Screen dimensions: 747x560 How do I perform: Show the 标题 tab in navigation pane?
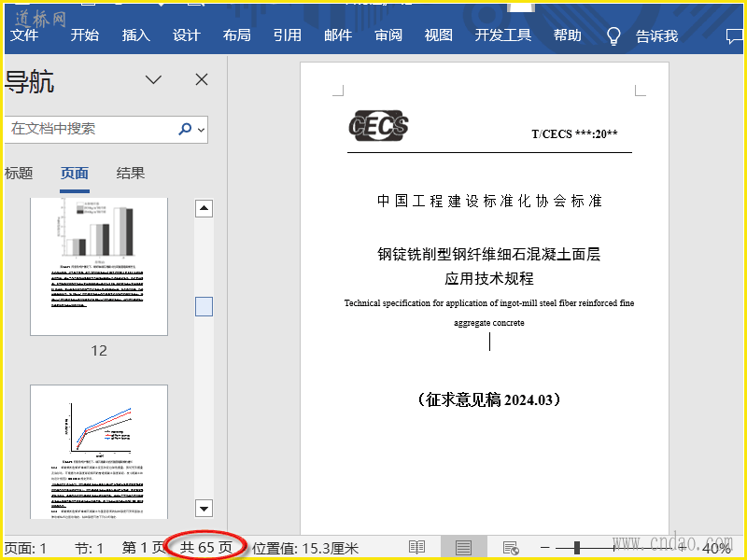click(19, 173)
